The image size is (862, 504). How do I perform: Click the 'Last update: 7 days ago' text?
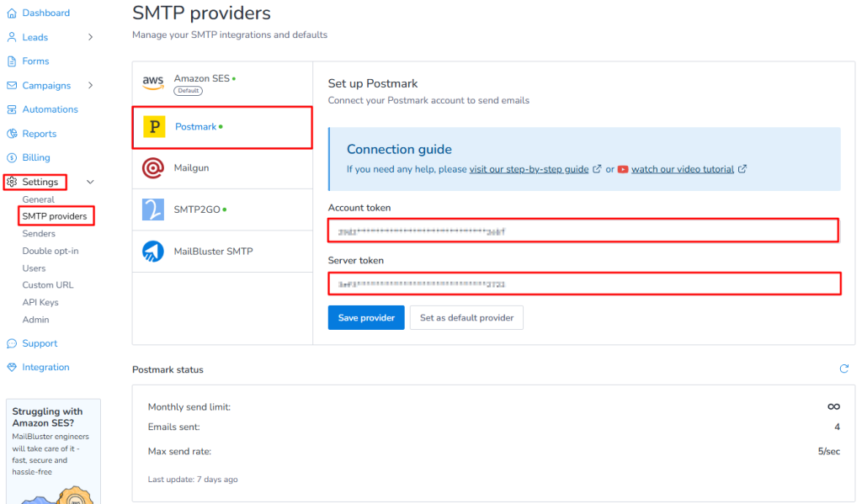coord(193,480)
